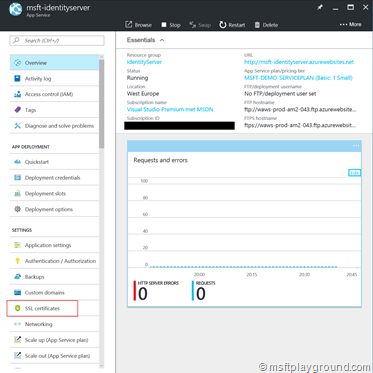Open the Backups section

click(54, 277)
